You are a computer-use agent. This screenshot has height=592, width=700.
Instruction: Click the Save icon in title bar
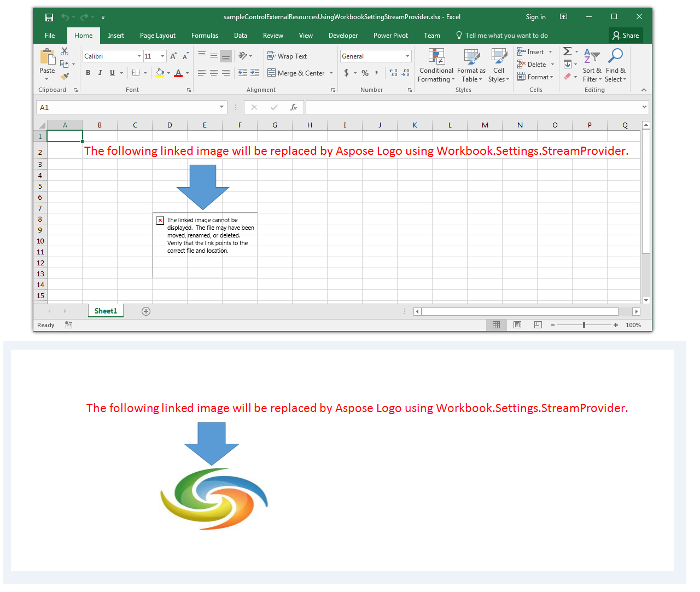(49, 17)
